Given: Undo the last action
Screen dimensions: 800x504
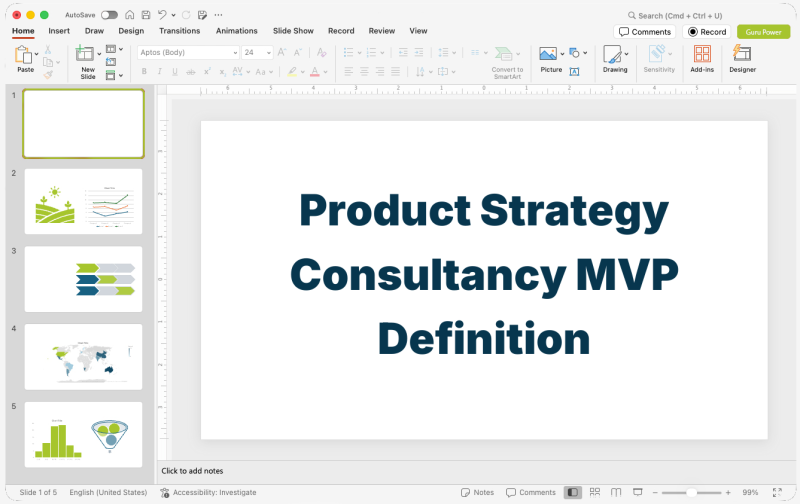Looking at the screenshot, I should coord(162,15).
